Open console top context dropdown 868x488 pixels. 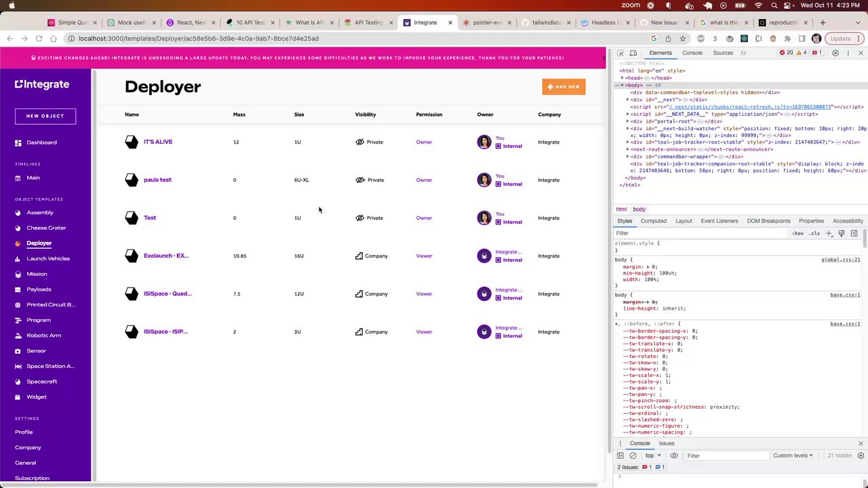point(652,455)
